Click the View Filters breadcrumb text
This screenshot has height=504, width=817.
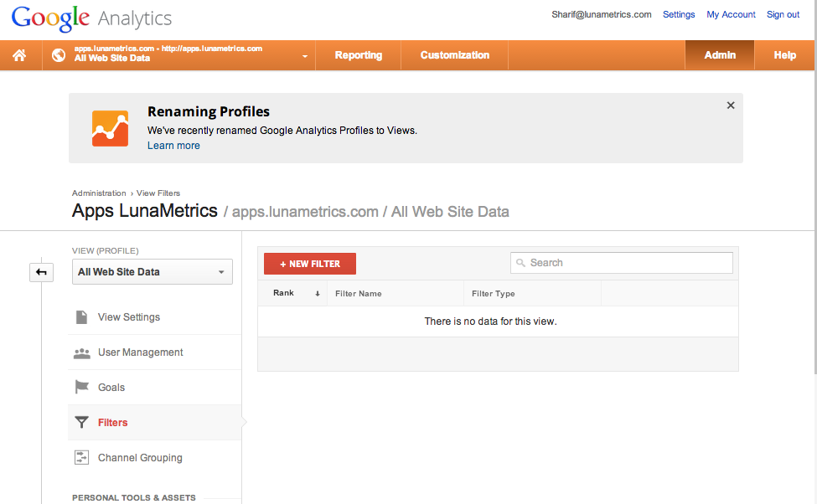pos(158,193)
